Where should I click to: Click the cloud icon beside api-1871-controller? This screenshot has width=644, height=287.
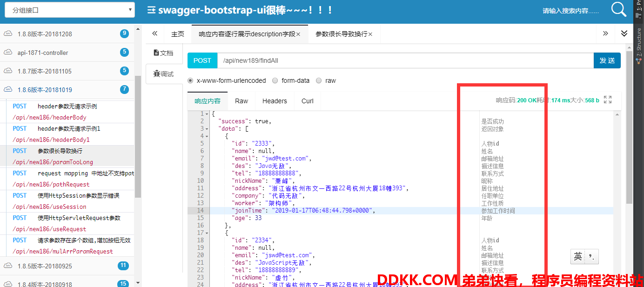pyautogui.click(x=8, y=53)
